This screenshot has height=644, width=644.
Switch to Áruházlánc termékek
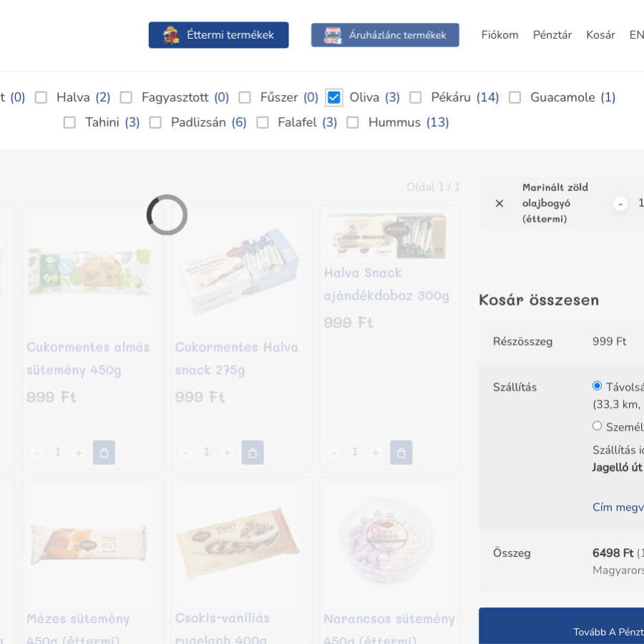385,34
